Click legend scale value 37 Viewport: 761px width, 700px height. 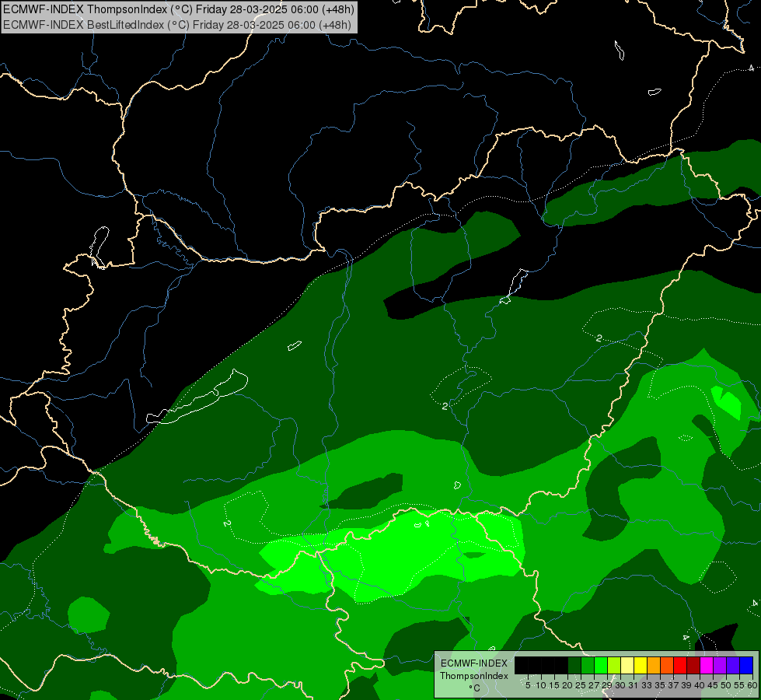tap(673, 685)
